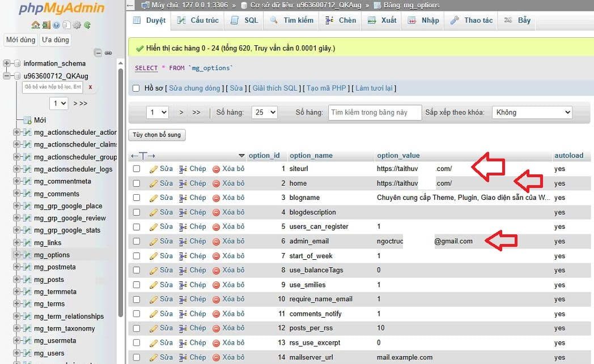
Task: Open the Sắp xếp theo khóa dropdown
Action: click(x=532, y=112)
